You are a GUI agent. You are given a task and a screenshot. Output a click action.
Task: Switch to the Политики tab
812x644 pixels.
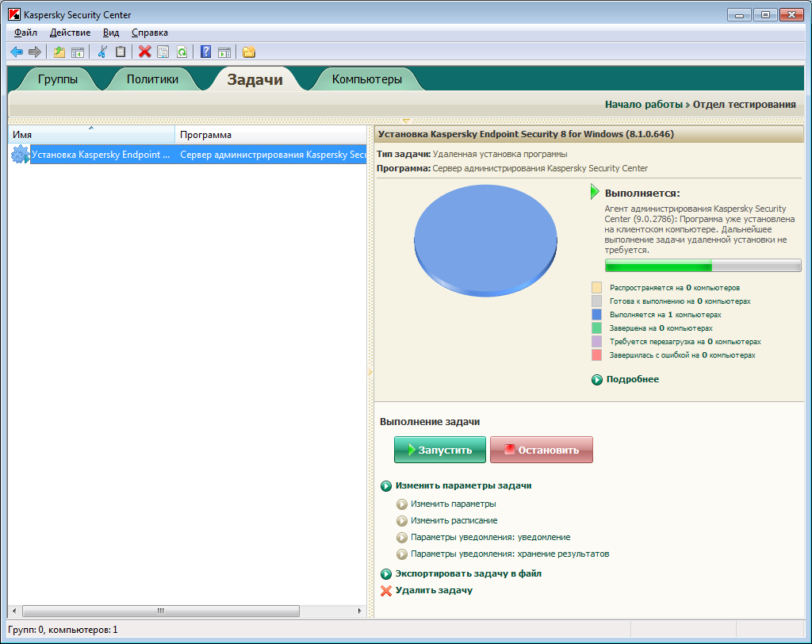pyautogui.click(x=152, y=79)
